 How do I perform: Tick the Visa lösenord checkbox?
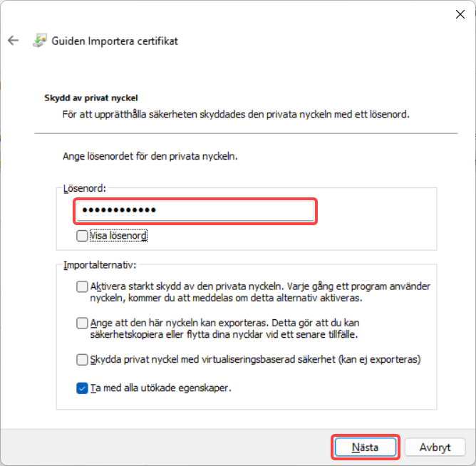coord(82,236)
